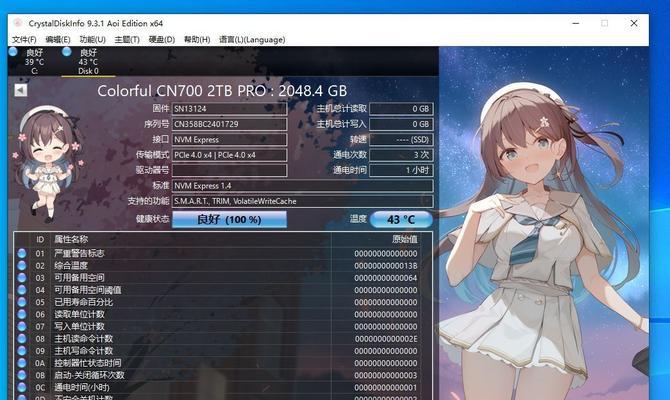Open the 帮助(H) menu

click(x=197, y=39)
